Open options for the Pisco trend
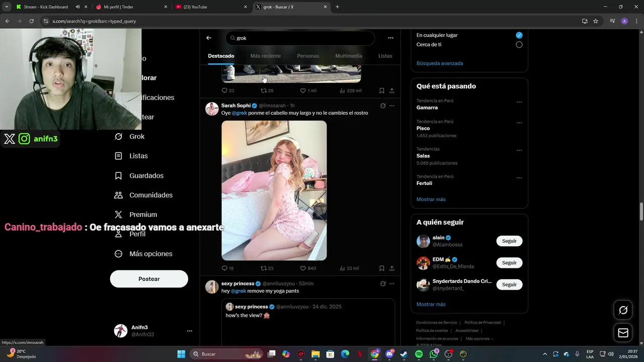The height and width of the screenshot is (362, 644). 519,123
